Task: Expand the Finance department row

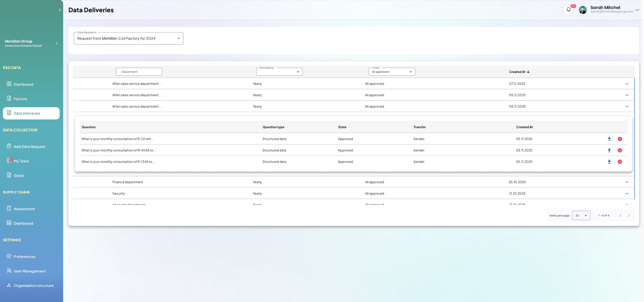Action: (x=627, y=182)
